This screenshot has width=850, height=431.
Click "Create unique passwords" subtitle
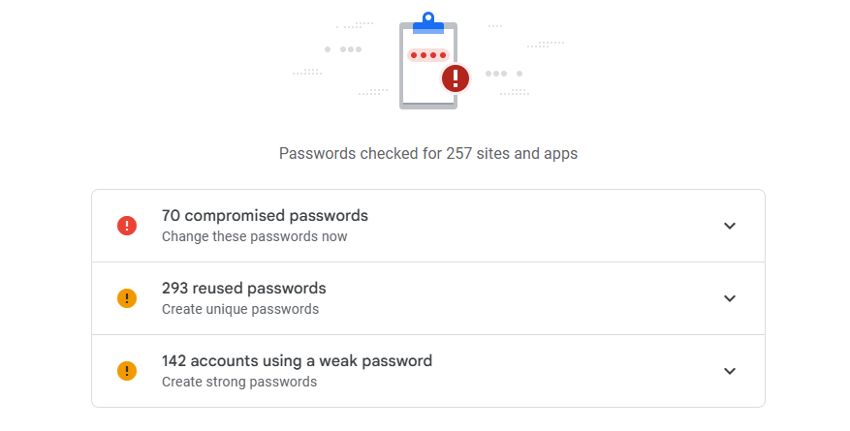point(240,310)
